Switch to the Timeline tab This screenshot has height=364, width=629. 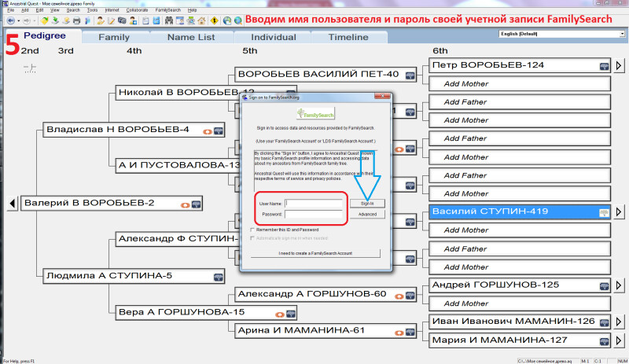pos(348,37)
